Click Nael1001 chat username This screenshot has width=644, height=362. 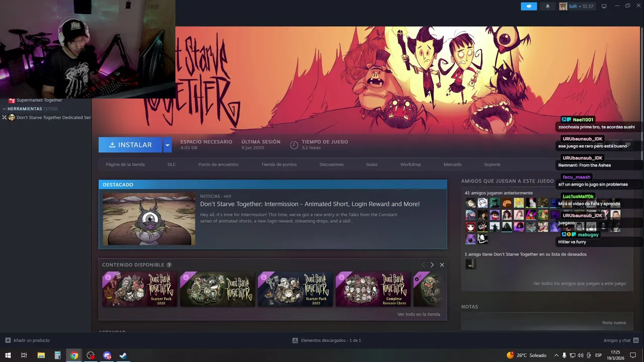[583, 120]
